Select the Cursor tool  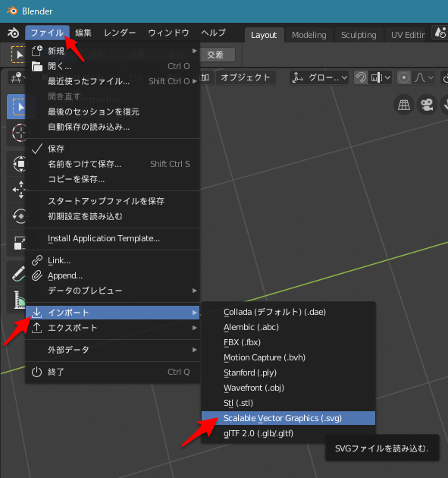pyautogui.click(x=19, y=134)
